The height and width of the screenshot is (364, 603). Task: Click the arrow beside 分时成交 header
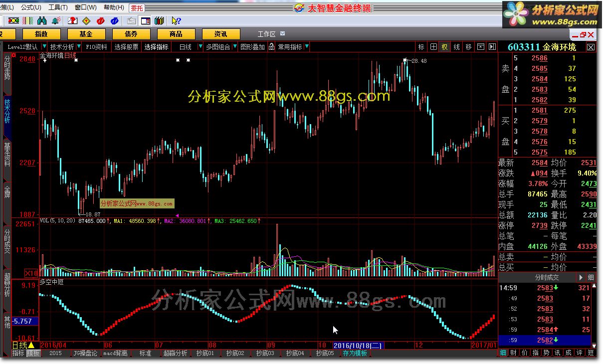(x=581, y=277)
